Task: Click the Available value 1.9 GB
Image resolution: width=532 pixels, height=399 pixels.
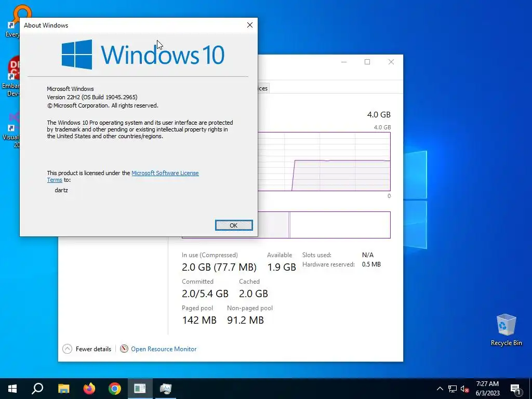Action: pos(282,267)
